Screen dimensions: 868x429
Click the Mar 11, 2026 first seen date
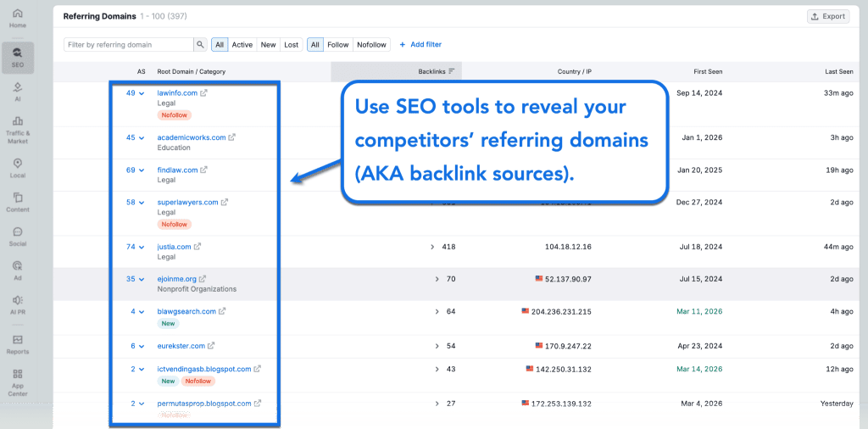(699, 312)
